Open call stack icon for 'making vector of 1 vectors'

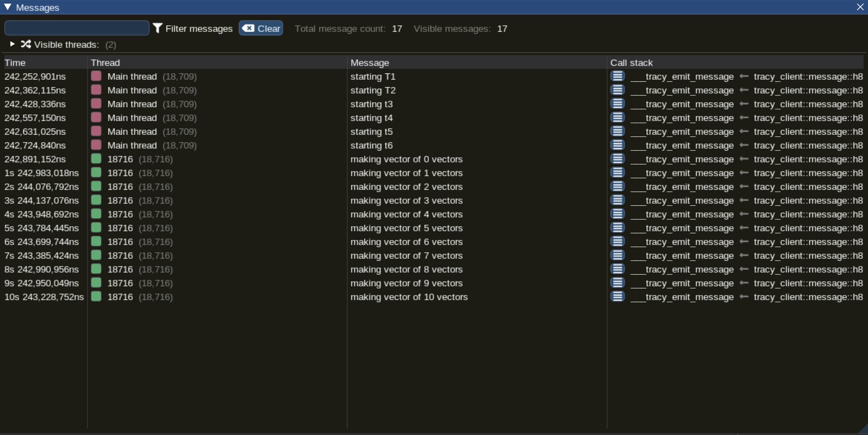click(x=617, y=173)
